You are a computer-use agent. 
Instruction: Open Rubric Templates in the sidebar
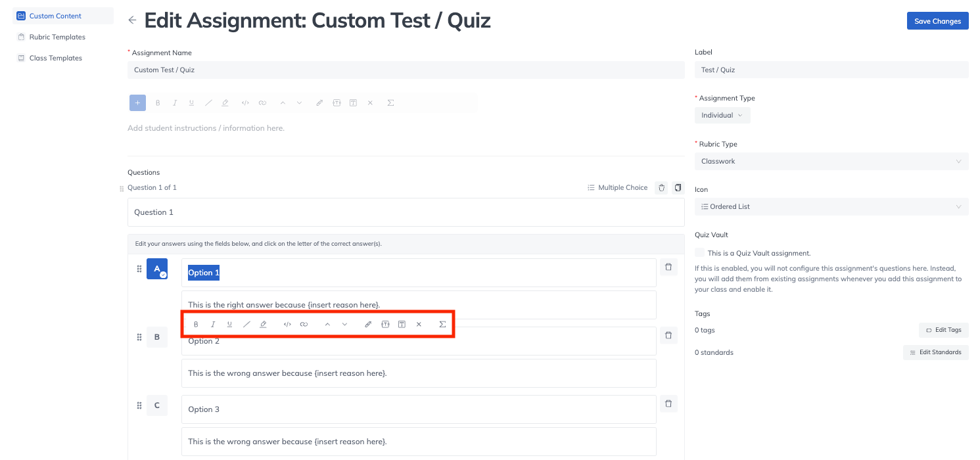[57, 37]
